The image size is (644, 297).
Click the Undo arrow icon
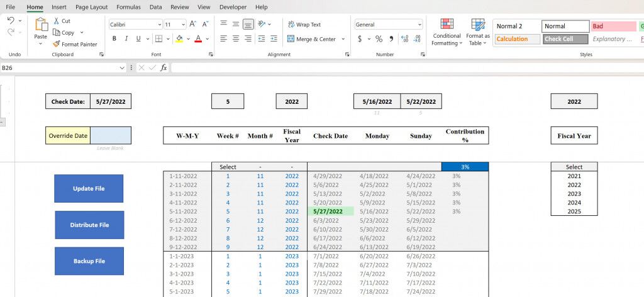point(11,21)
